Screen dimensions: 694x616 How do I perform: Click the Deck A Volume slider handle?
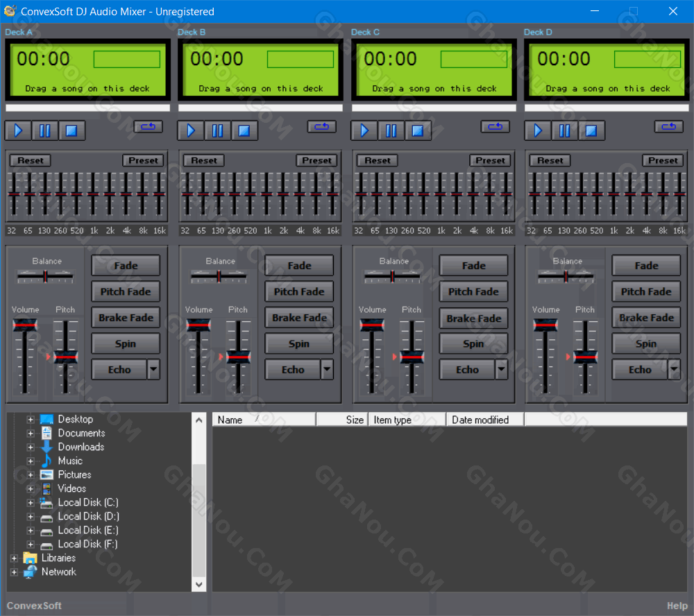pyautogui.click(x=25, y=325)
